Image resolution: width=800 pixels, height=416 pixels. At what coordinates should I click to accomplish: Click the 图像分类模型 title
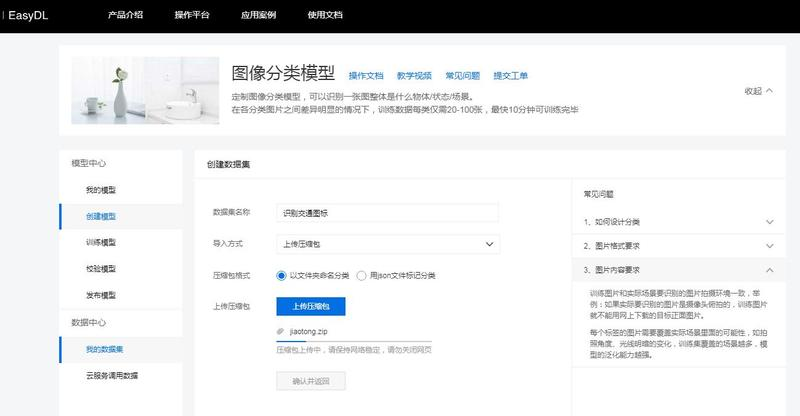pos(283,73)
